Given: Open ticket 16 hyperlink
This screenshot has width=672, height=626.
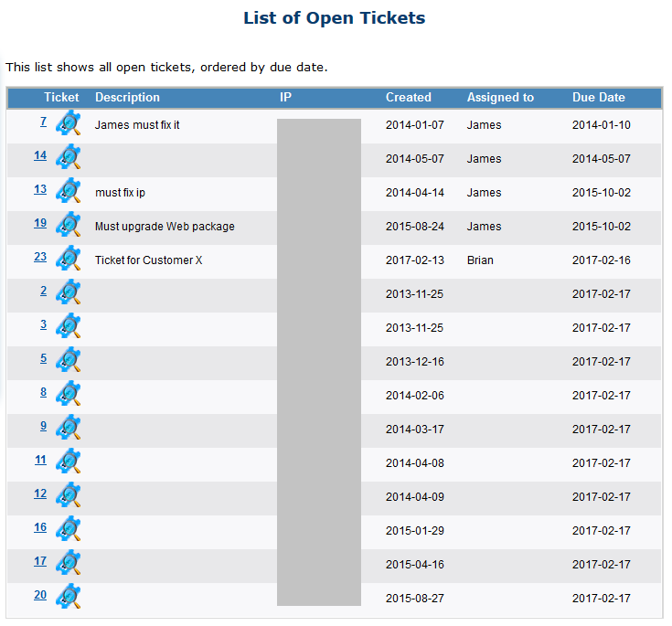Looking at the screenshot, I should (40, 527).
